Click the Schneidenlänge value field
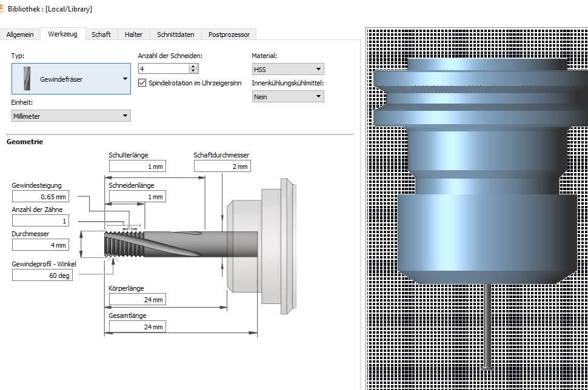Viewport: 588px width, 390px height. coord(137,196)
